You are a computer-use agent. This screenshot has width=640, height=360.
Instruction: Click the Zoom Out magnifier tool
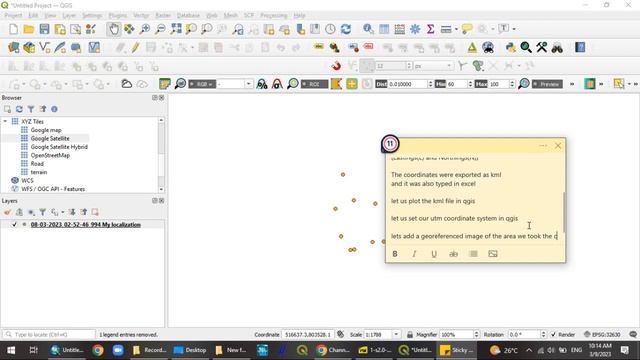click(160, 29)
